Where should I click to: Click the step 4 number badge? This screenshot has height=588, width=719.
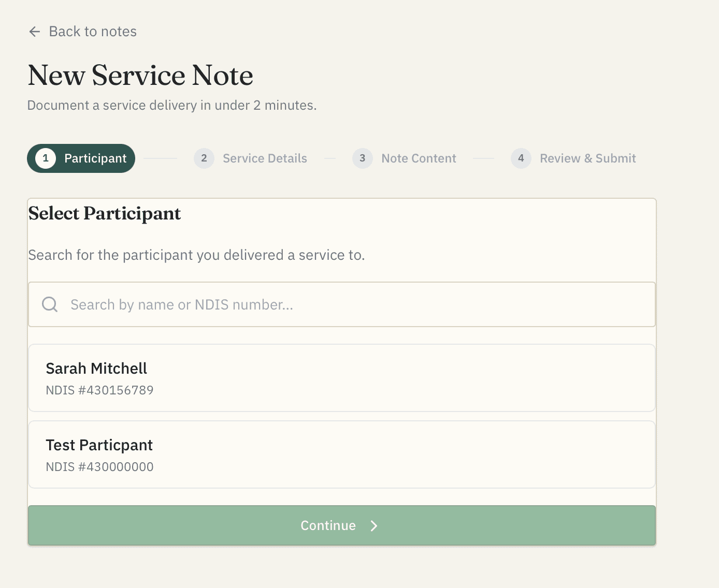click(x=521, y=158)
